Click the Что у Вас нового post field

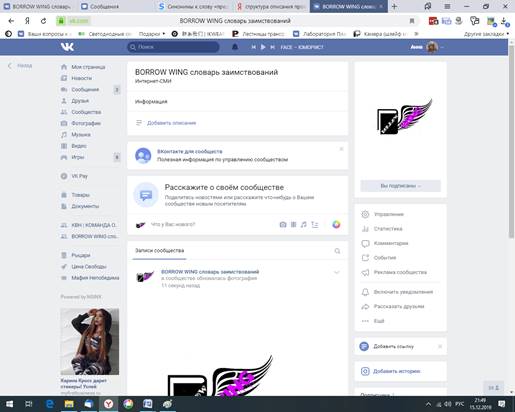(x=173, y=224)
